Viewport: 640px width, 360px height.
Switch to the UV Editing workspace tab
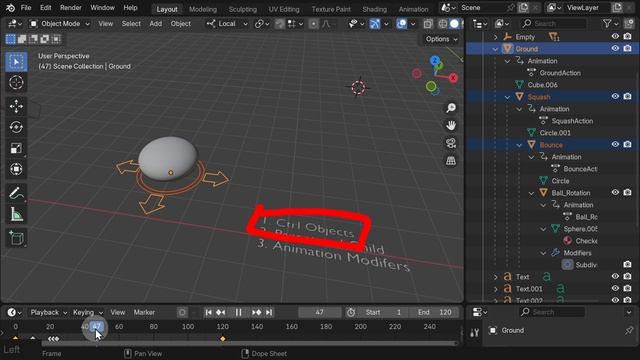click(284, 9)
